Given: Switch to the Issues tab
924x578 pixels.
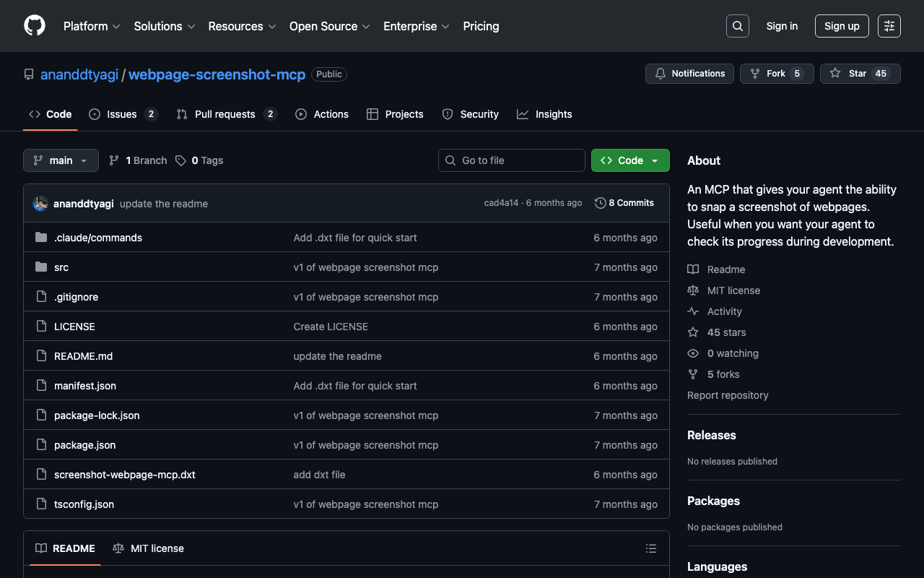Looking at the screenshot, I should (122, 114).
